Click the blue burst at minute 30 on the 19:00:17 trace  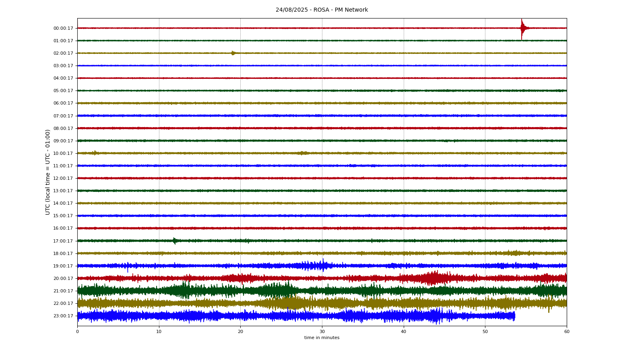[322, 265]
